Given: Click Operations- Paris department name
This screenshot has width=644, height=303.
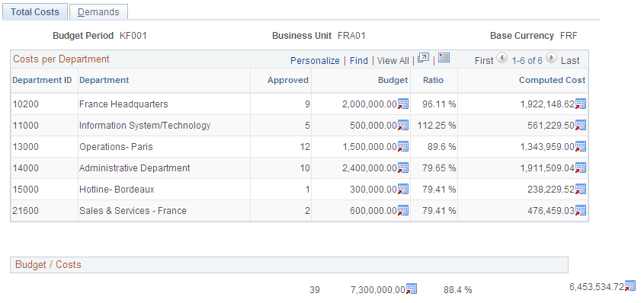Looking at the screenshot, I should point(116,147).
